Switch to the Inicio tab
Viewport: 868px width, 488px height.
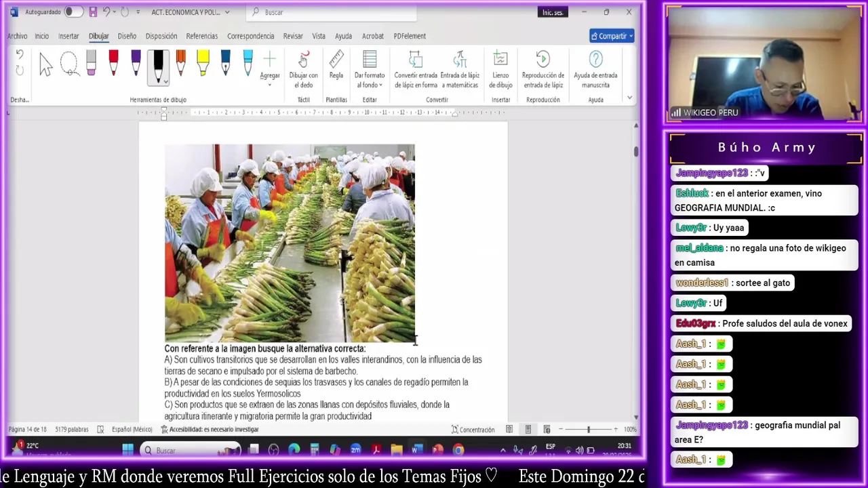point(41,36)
